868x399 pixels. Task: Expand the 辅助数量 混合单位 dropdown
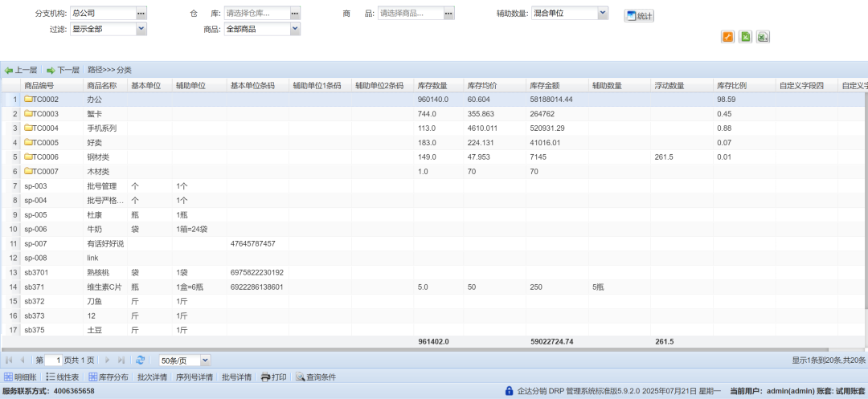point(603,14)
